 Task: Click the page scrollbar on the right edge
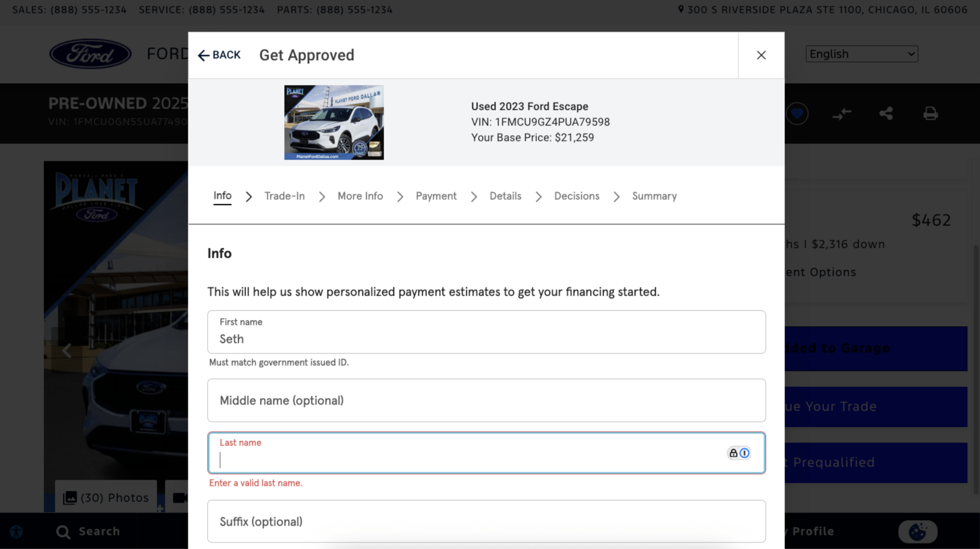click(976, 369)
